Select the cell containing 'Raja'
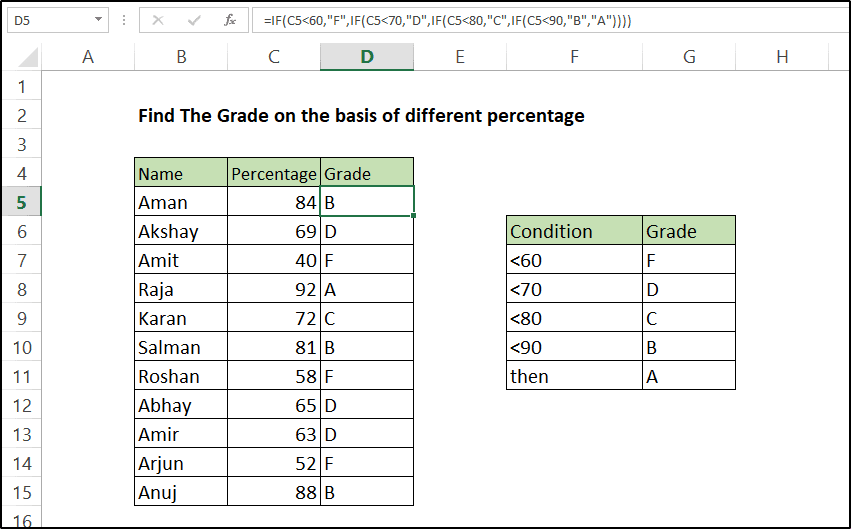This screenshot has width=851, height=529. [x=181, y=289]
